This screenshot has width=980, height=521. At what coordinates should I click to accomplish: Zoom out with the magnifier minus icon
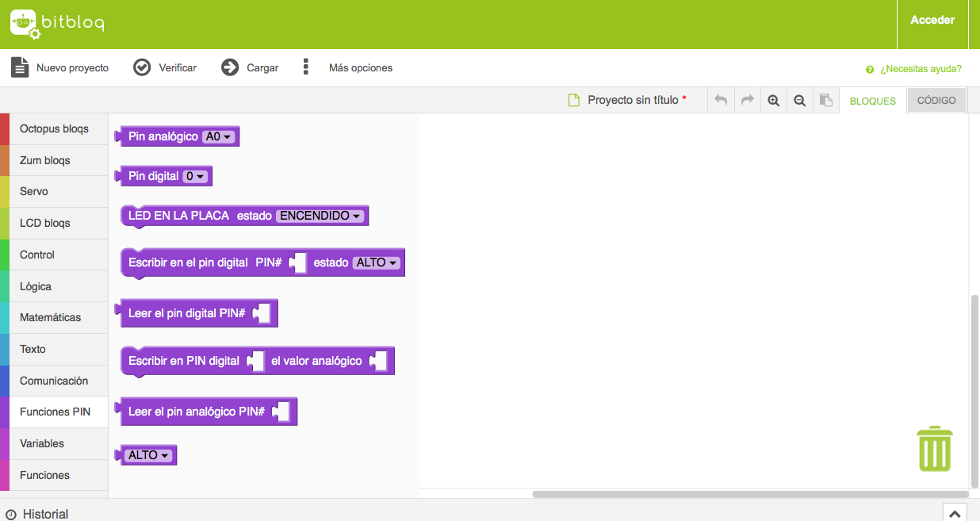800,101
